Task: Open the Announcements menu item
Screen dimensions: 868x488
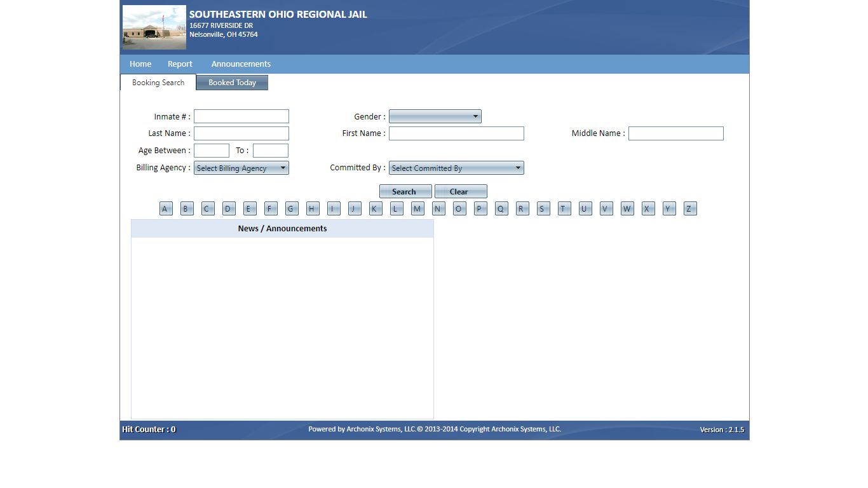Action: 241,64
